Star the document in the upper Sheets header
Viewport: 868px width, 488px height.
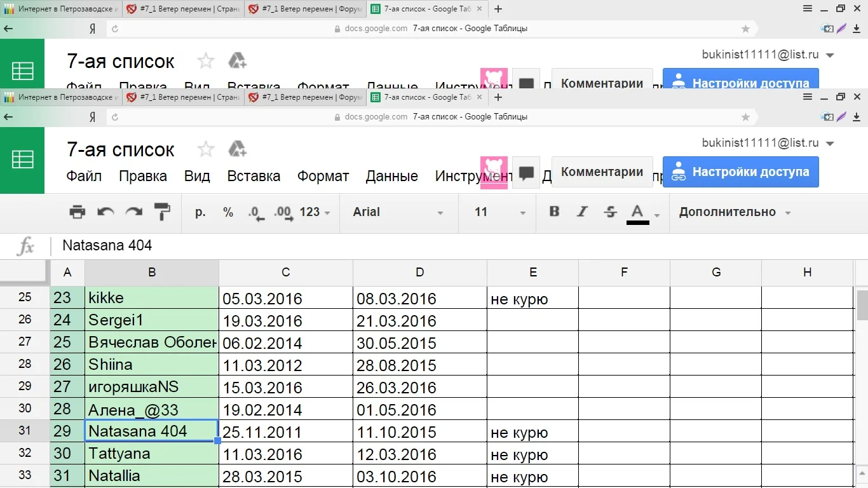pyautogui.click(x=205, y=61)
